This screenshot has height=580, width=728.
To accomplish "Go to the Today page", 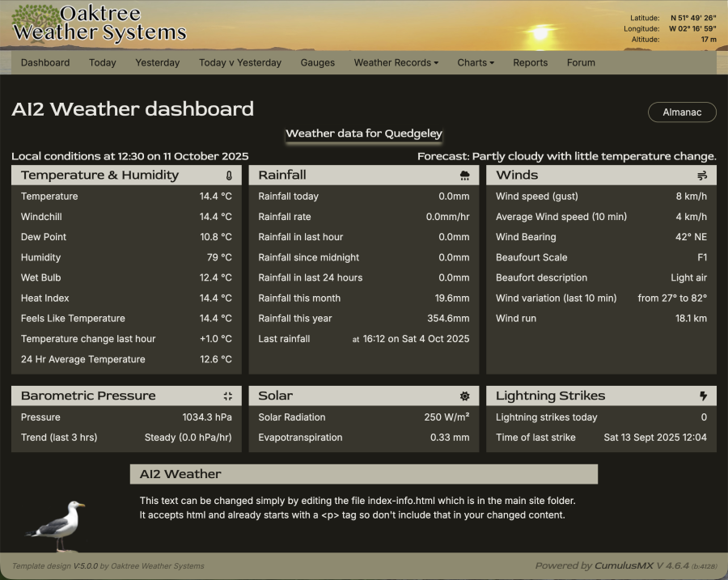I will click(x=103, y=63).
